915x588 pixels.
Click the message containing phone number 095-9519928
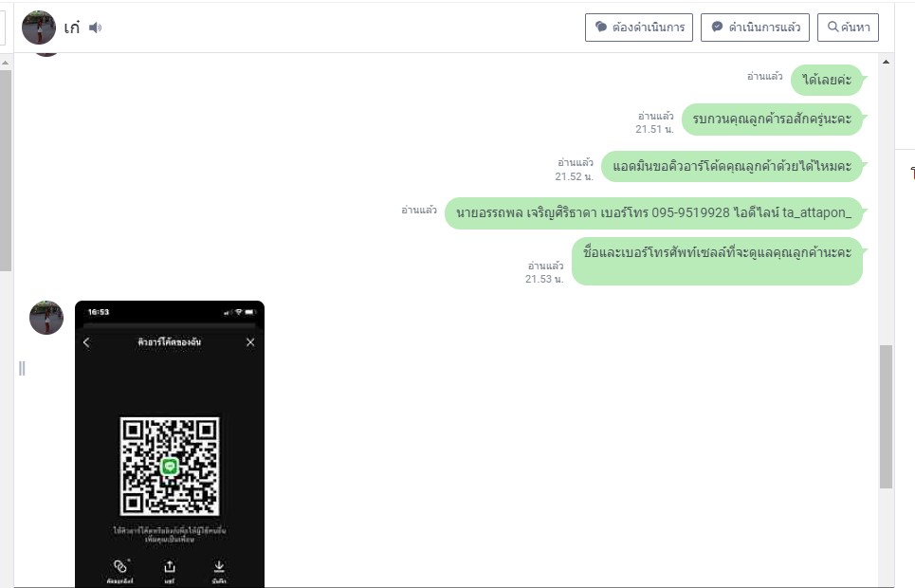pos(653,212)
